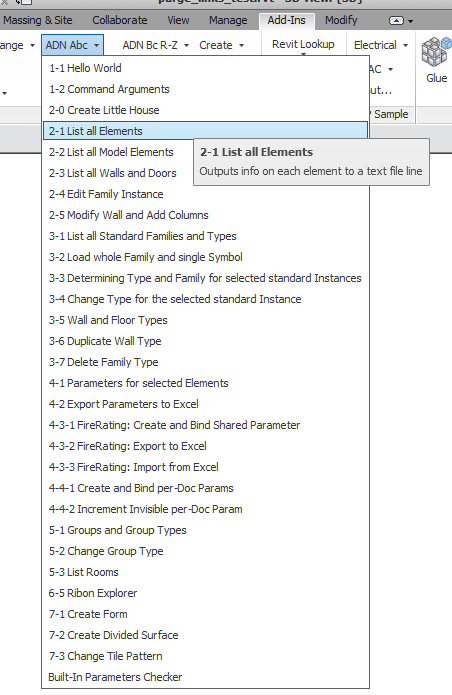Choose 6-5 Ribon Explorer
The width and height of the screenshot is (452, 695).
[x=206, y=593]
